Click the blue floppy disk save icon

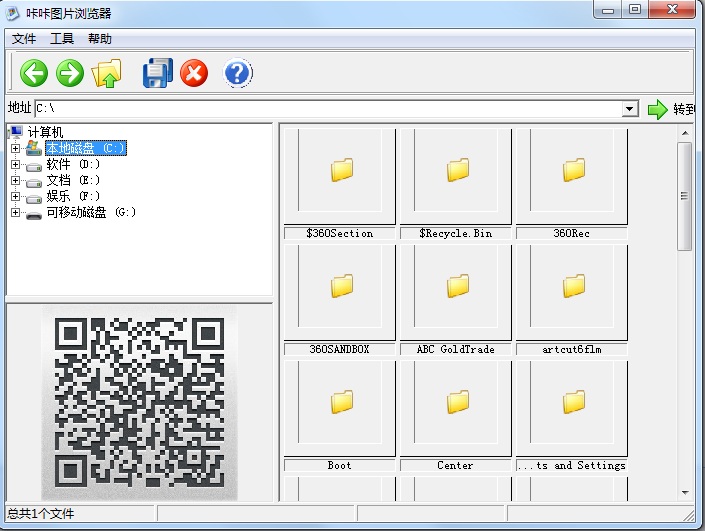(x=158, y=73)
